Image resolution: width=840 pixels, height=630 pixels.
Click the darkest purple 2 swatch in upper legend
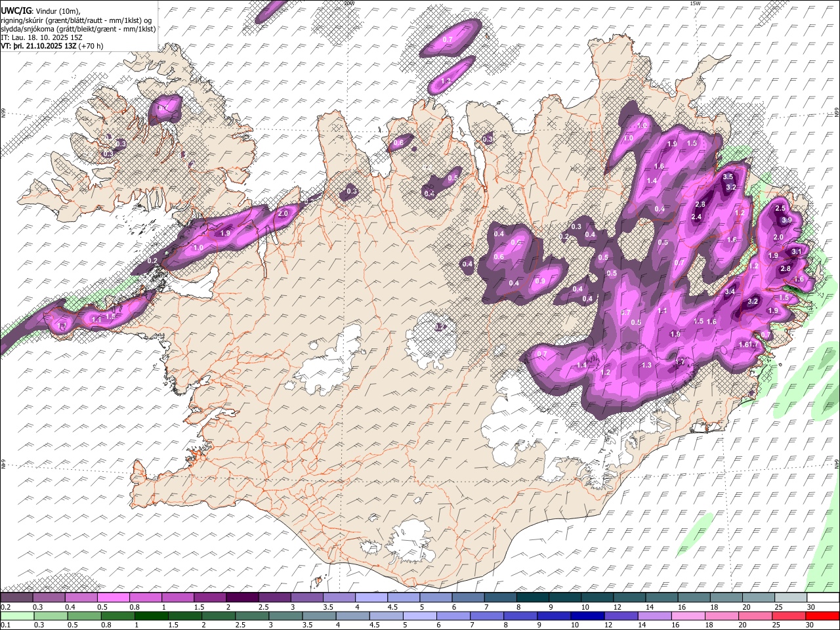pos(242,598)
